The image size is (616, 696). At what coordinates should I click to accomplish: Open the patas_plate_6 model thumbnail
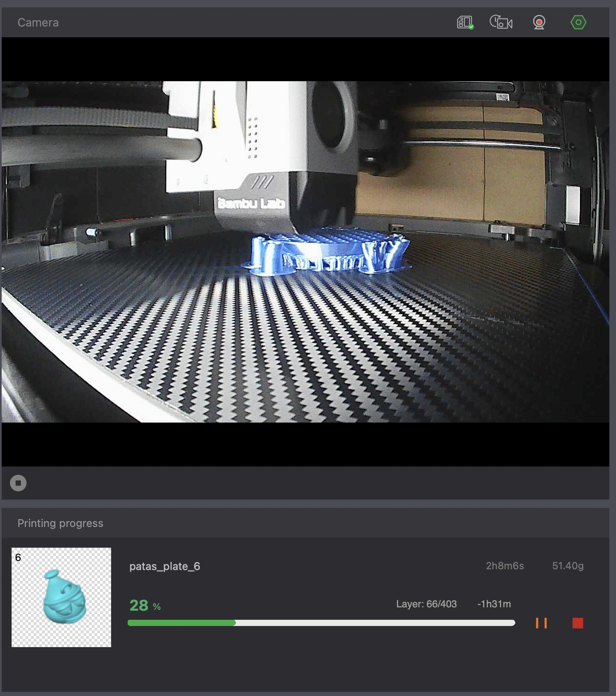61,597
